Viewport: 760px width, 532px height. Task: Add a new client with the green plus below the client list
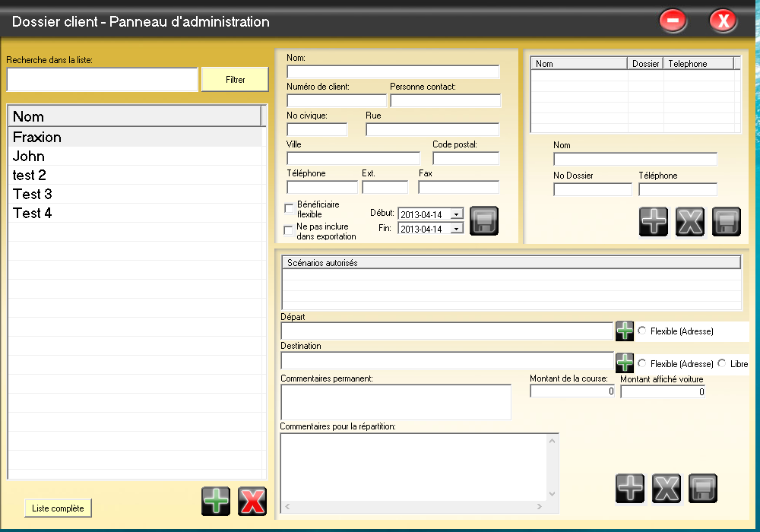click(x=216, y=501)
